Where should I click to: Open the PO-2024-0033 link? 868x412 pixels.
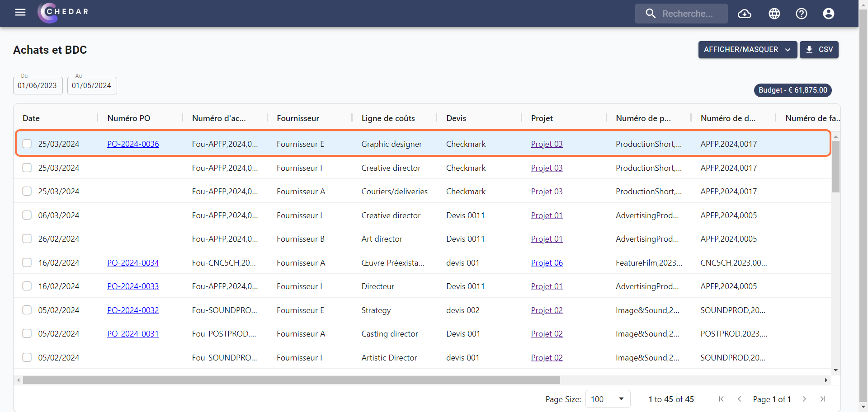[x=133, y=286]
